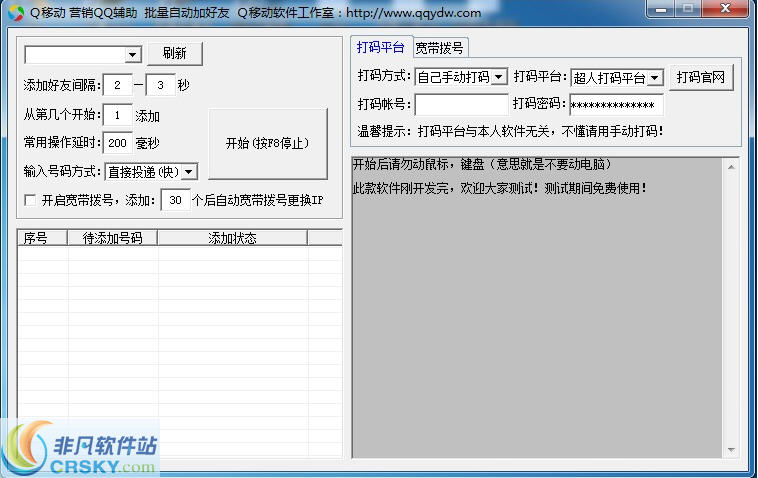
Task: Click the 从第几个开始 field showing 1
Action: pyautogui.click(x=117, y=116)
